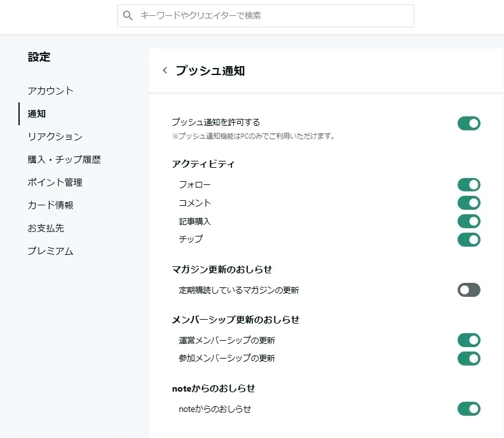Toggle the コメント notification switch
The height and width of the screenshot is (438, 504).
pyautogui.click(x=468, y=203)
